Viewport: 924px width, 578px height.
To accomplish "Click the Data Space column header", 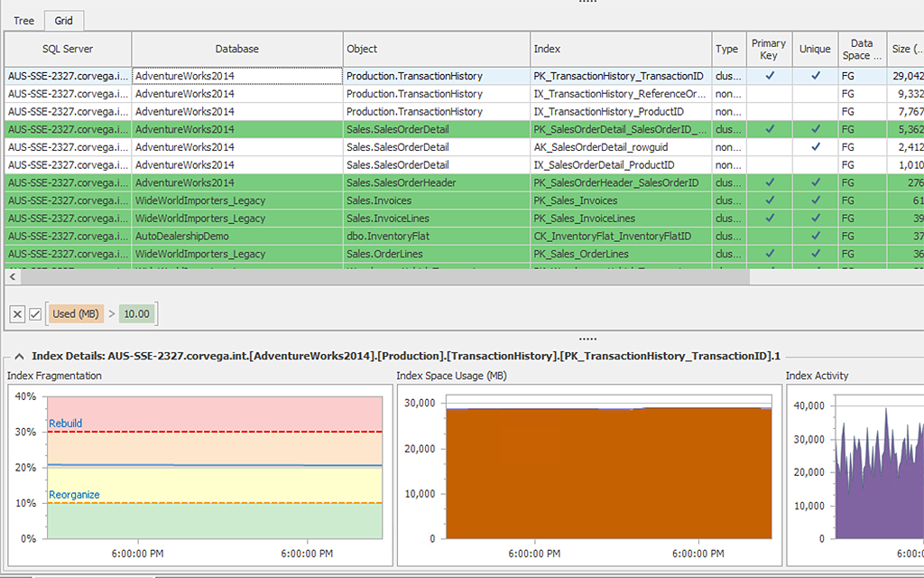I will pyautogui.click(x=861, y=49).
